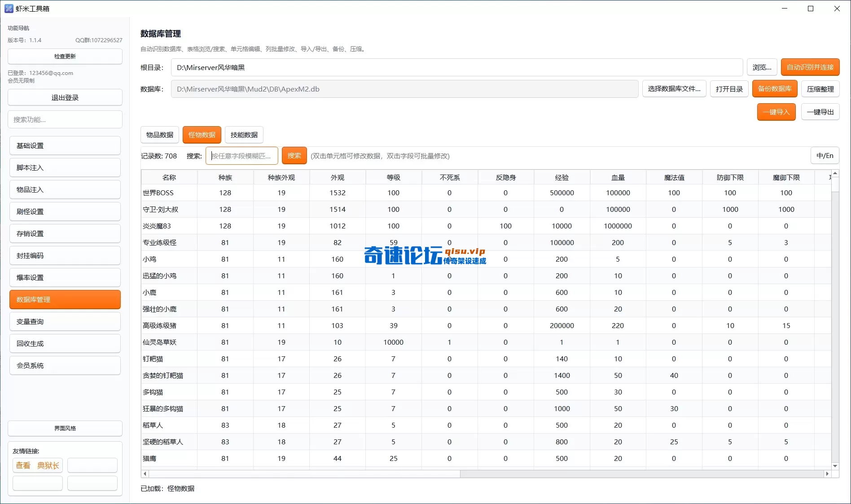Image resolution: width=851 pixels, height=504 pixels.
Task: Toggle language with 中/En button
Action: (825, 156)
